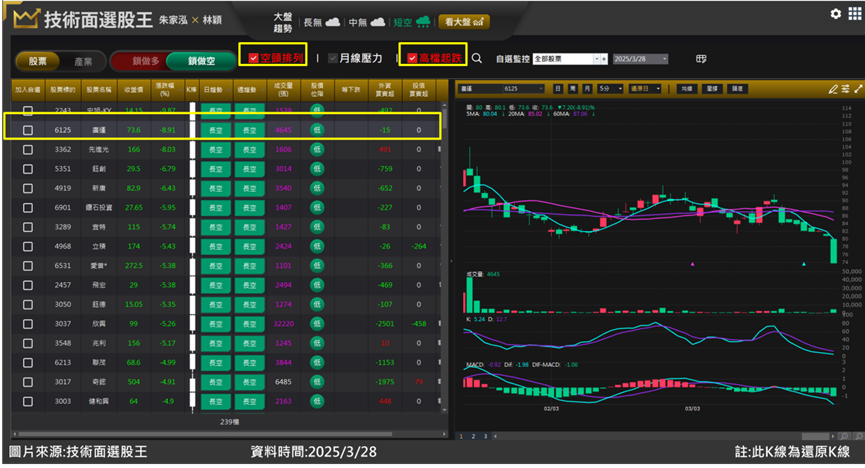Open the settings gear icon
The height and width of the screenshot is (468, 865).
835,14
